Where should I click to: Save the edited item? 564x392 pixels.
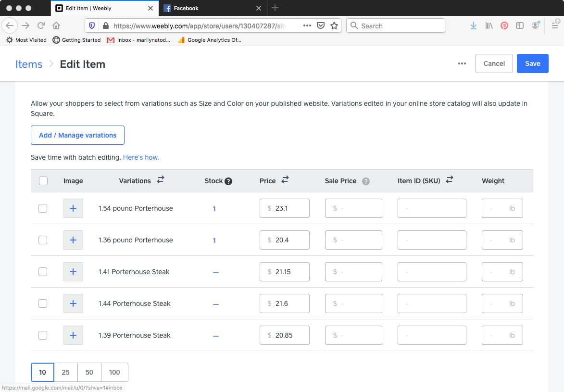(532, 63)
